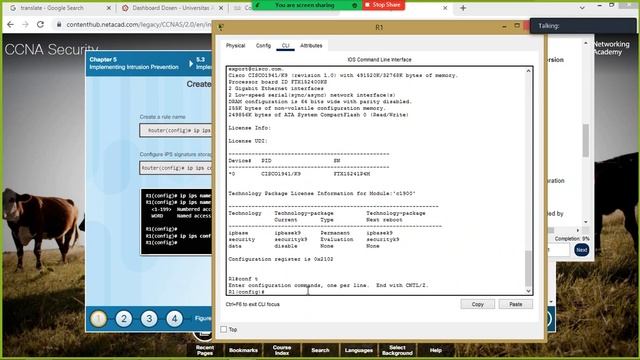
Task: Click the rule name command field
Action: pos(176,130)
